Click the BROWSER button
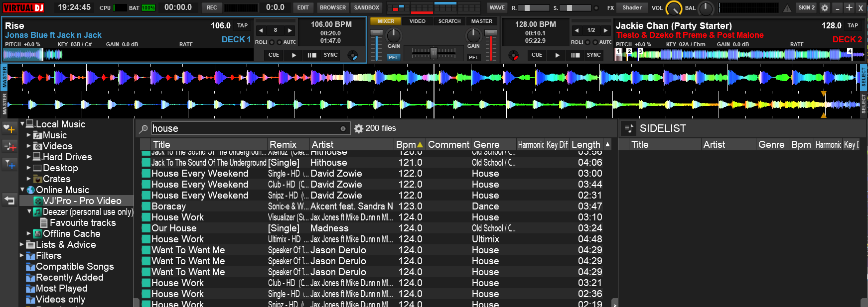The height and width of the screenshot is (307, 868). click(333, 7)
